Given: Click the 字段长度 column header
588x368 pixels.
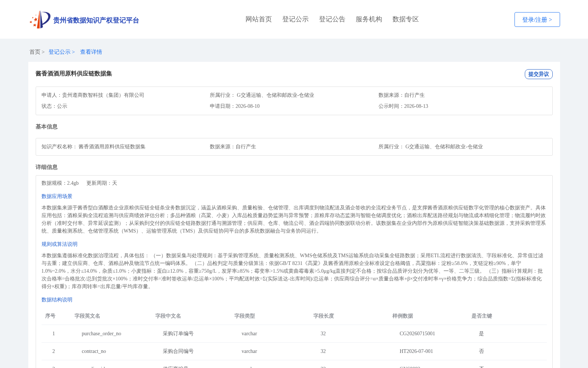Looking at the screenshot, I should 324,316.
